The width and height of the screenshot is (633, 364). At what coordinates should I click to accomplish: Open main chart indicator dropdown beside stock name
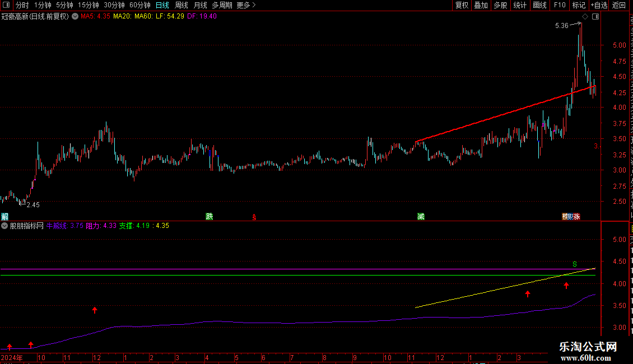coord(75,17)
